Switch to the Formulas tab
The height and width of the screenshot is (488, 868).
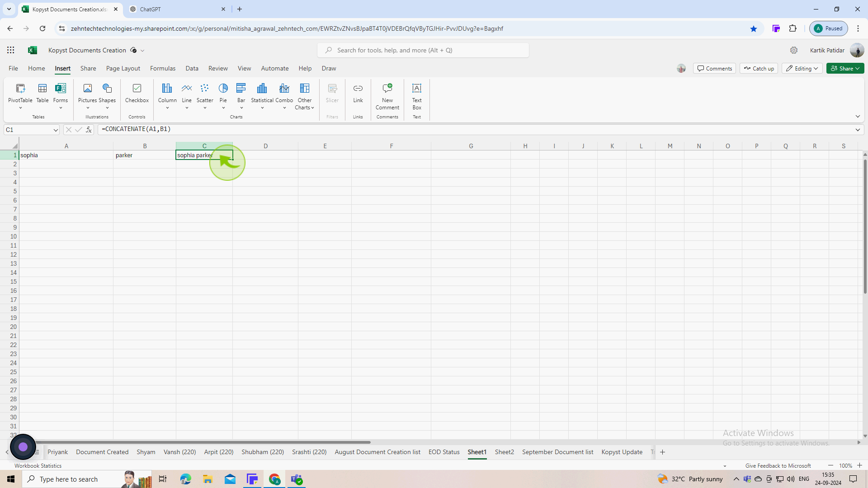(x=163, y=68)
